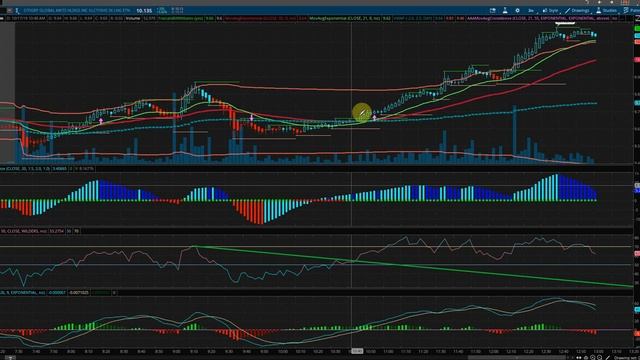
Task: Click the zoom in magnifier icon at bottom right
Action: [592, 358]
